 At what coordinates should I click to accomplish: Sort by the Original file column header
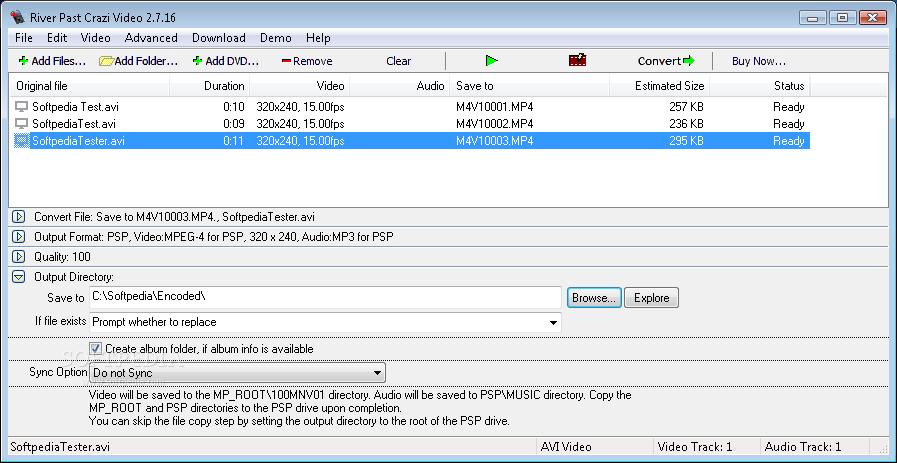[x=89, y=86]
